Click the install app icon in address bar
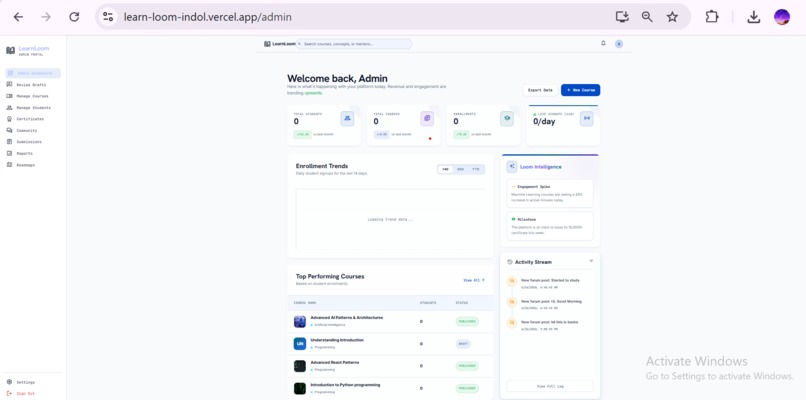This screenshot has height=400, width=806. [x=622, y=17]
